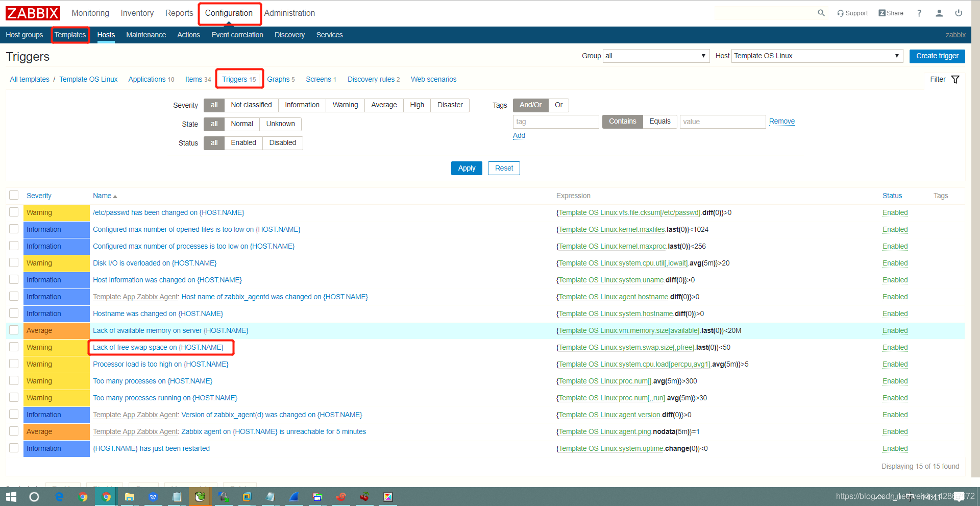Focus the tag name input field
This screenshot has height=506, width=980.
tap(556, 122)
